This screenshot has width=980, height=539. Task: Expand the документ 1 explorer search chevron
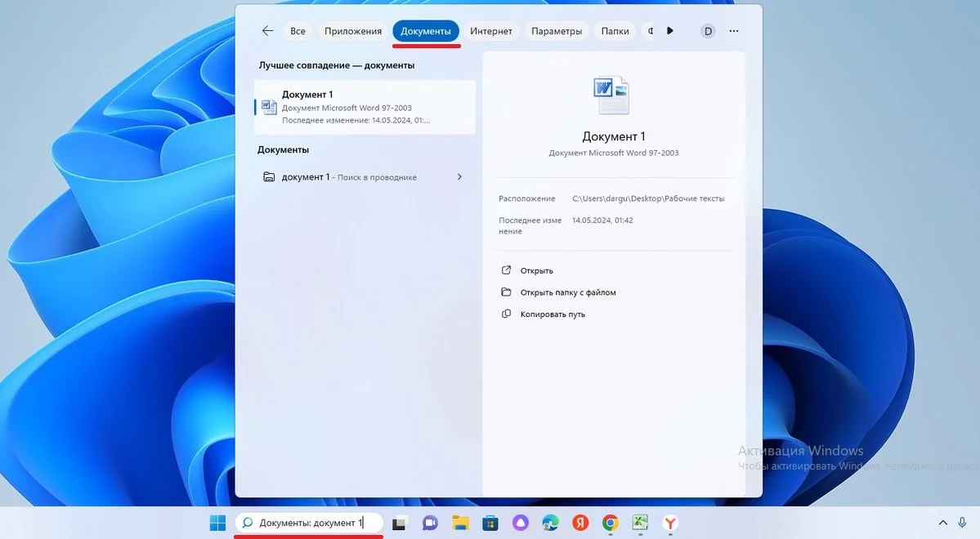click(x=459, y=176)
